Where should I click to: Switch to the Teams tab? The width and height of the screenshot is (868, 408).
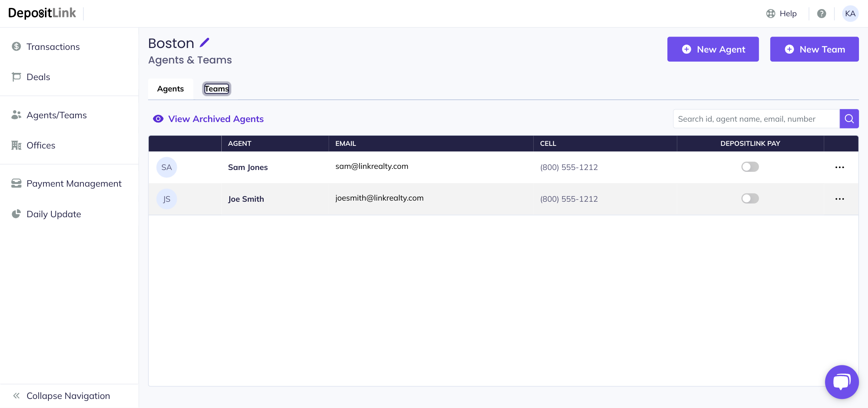(216, 89)
